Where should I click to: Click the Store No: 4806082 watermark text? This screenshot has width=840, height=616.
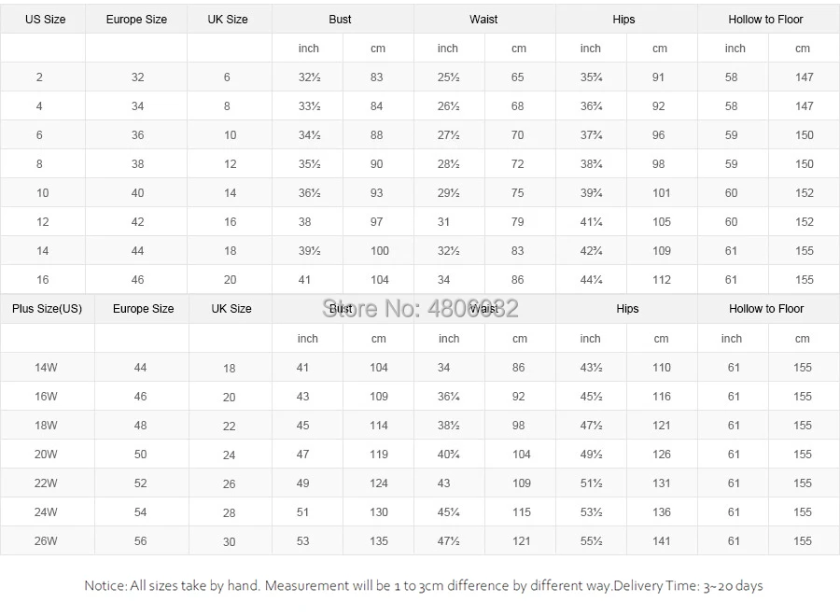tap(420, 308)
